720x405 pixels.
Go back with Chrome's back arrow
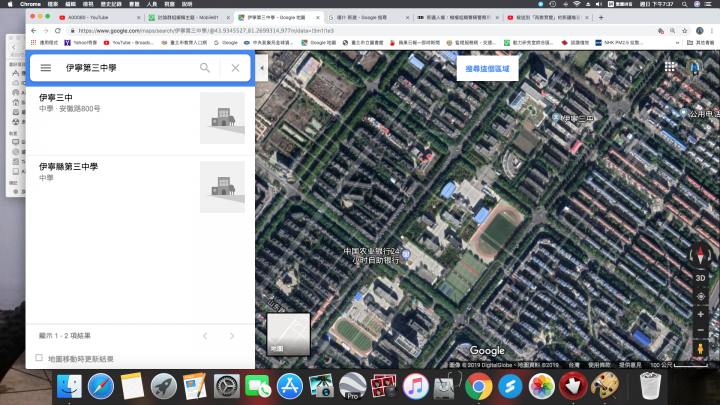pyautogui.click(x=34, y=31)
